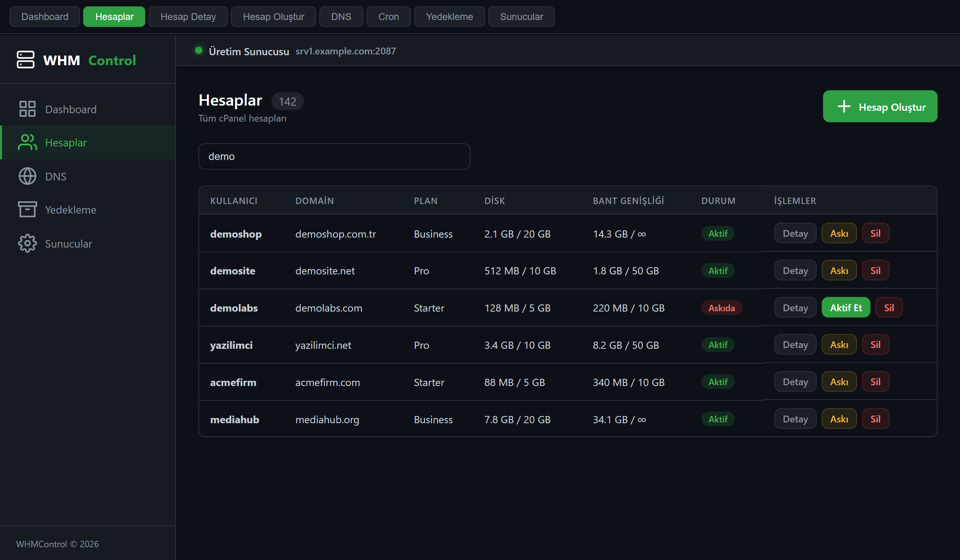Click the demoshop username cell
Image resolution: width=960 pixels, height=560 pixels.
click(236, 234)
